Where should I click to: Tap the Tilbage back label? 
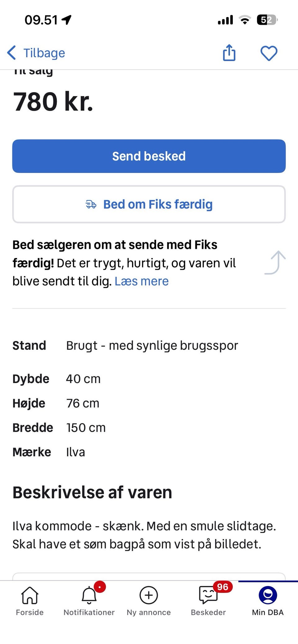(x=44, y=53)
